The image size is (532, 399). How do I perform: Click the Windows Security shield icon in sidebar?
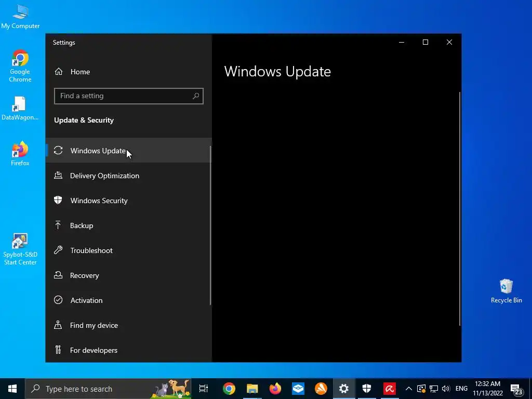58,200
